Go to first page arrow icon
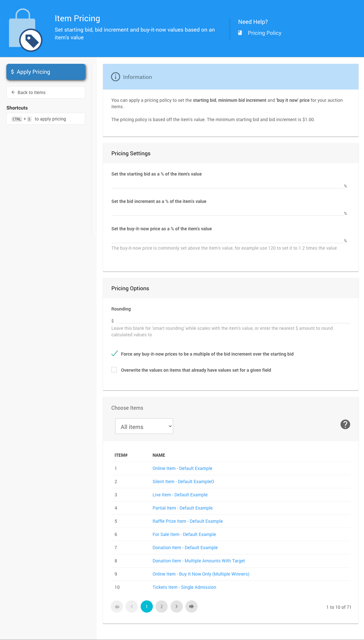 pos(117,607)
